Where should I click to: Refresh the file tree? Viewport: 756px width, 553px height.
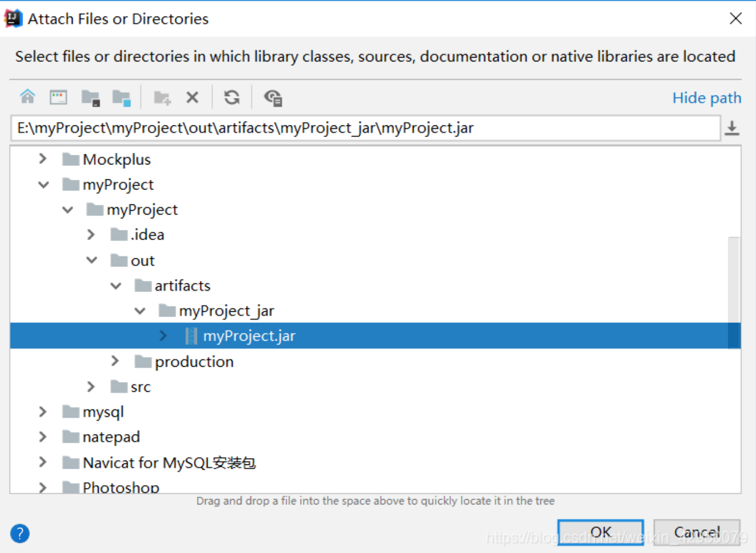pos(232,97)
